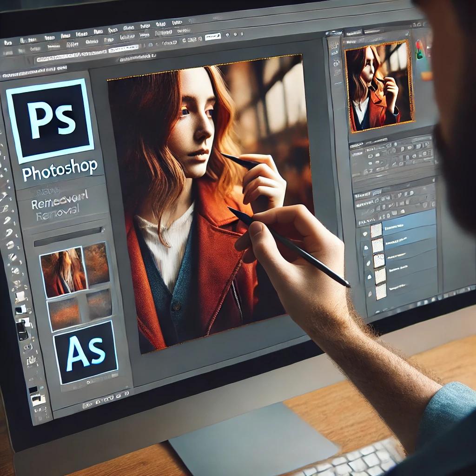This screenshot has height=476, width=476.
Task: Click the Ps Photoshop logo tile
Action: (50, 121)
